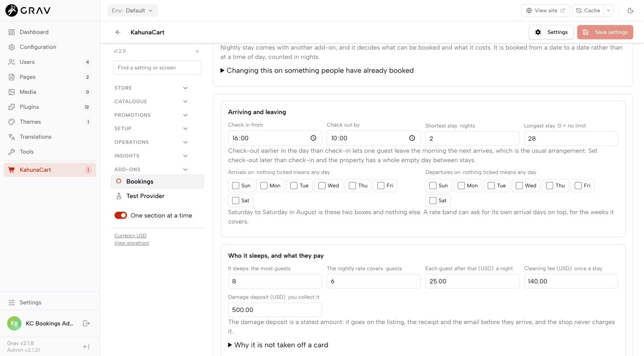Viewport: 644px width, 356px height.
Task: Expand the CATALOGUE section
Action: click(x=151, y=102)
